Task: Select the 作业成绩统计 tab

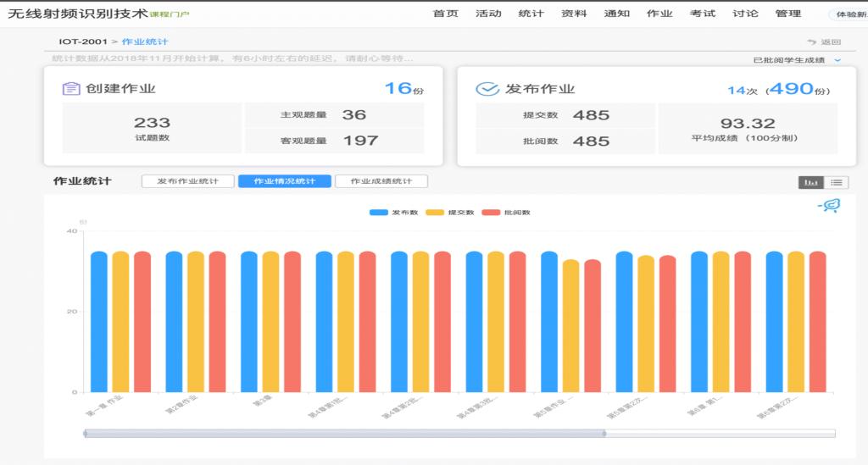Action: (x=381, y=181)
